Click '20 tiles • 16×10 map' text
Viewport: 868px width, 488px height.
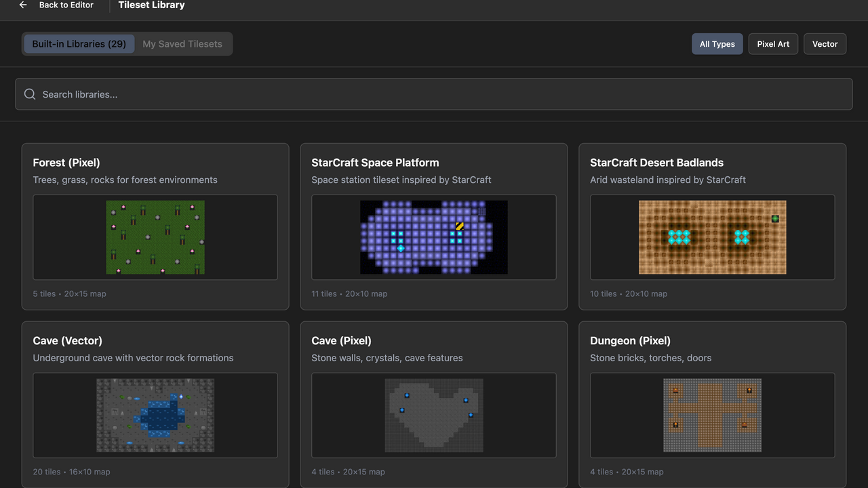[71, 472]
